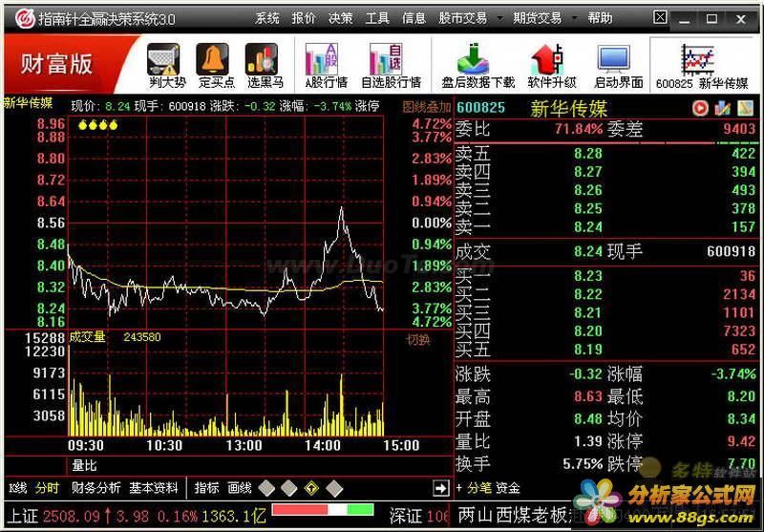Click the 买四 volume 7323
Viewport: 764px width, 532px height.
(x=739, y=330)
